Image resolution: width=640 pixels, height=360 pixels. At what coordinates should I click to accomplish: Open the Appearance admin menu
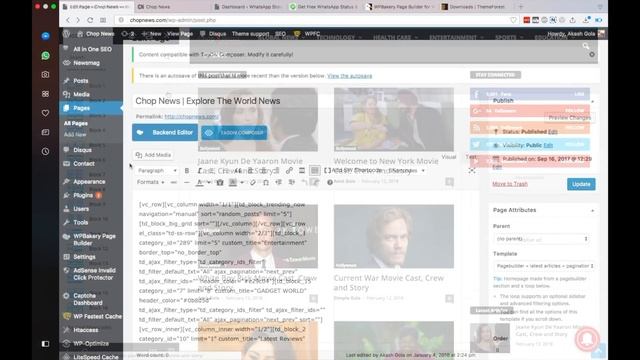[89, 182]
